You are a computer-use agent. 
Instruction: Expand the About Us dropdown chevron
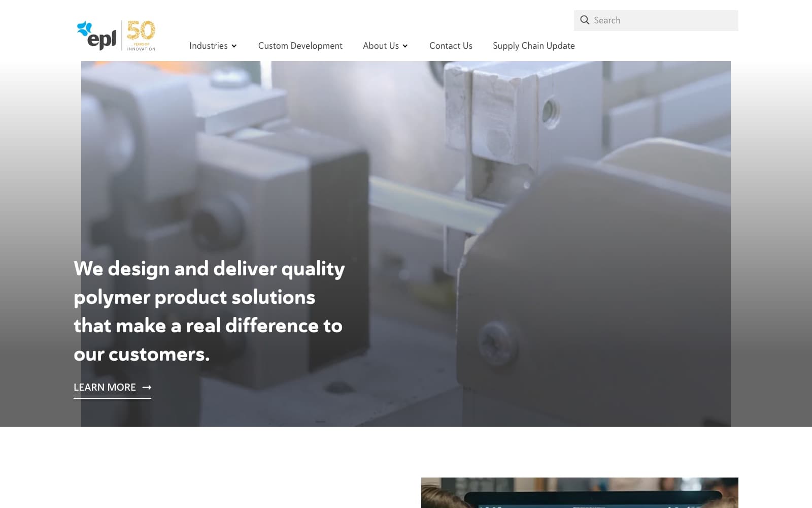click(405, 46)
